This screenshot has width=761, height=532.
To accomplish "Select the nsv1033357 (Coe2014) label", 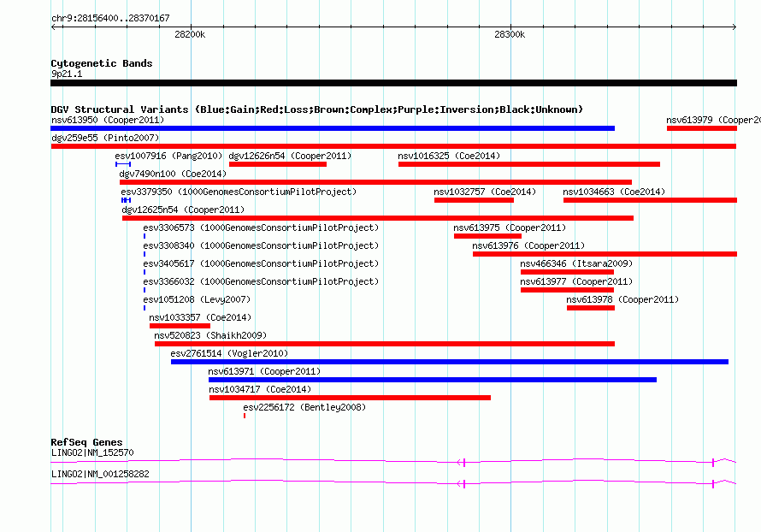I will point(200,317).
